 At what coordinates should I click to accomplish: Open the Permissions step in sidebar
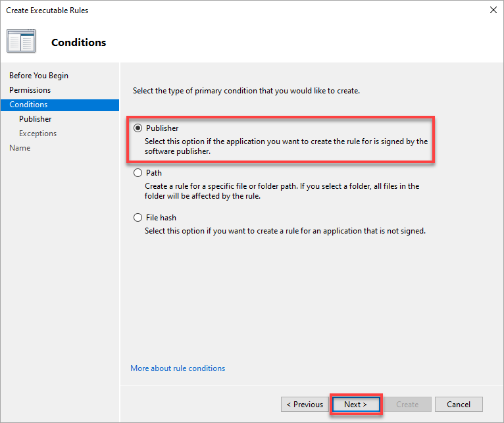point(30,90)
